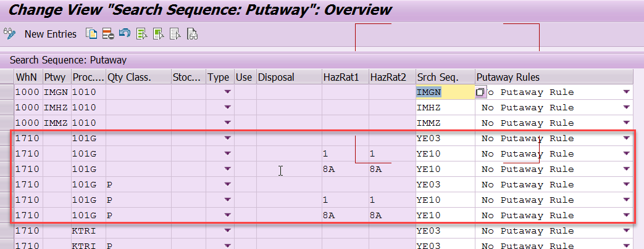Viewport: 644px width, 249px height.
Task: Click the Ptwy column header
Action: pos(57,77)
